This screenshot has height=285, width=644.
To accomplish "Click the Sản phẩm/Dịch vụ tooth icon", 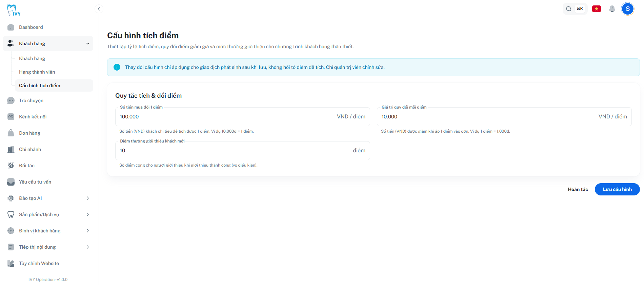I will point(11,214).
